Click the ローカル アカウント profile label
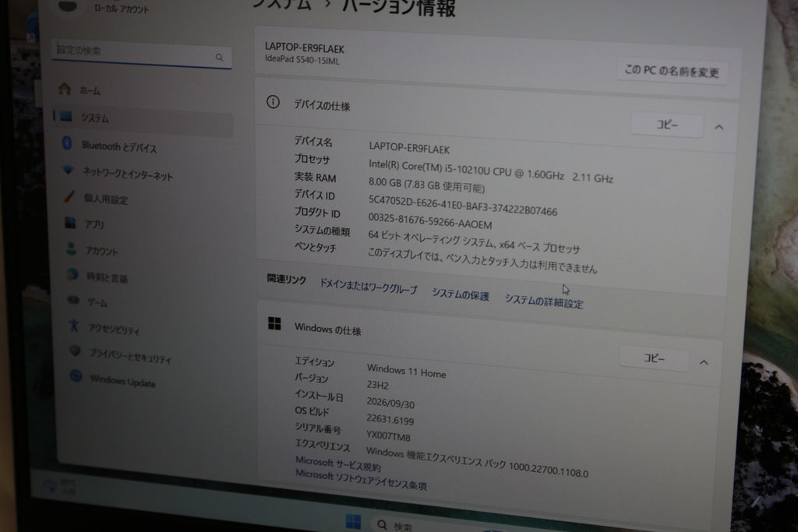 [x=122, y=8]
